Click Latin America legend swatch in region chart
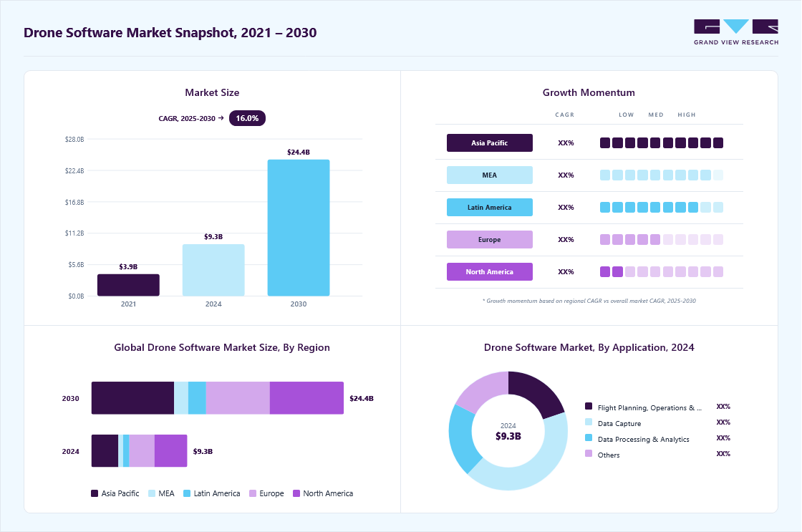 187,493
